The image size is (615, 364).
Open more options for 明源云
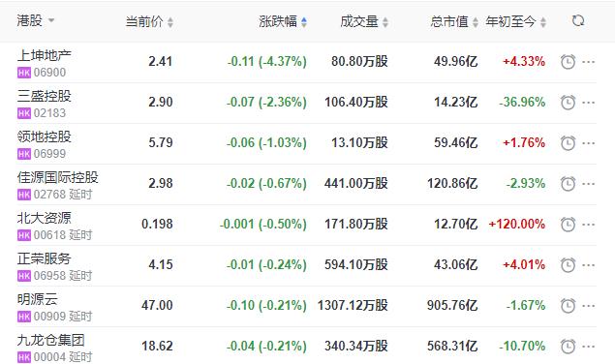point(588,306)
